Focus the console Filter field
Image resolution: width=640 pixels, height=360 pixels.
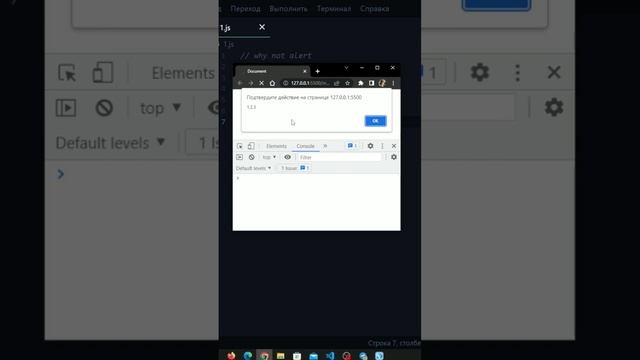tap(339, 157)
